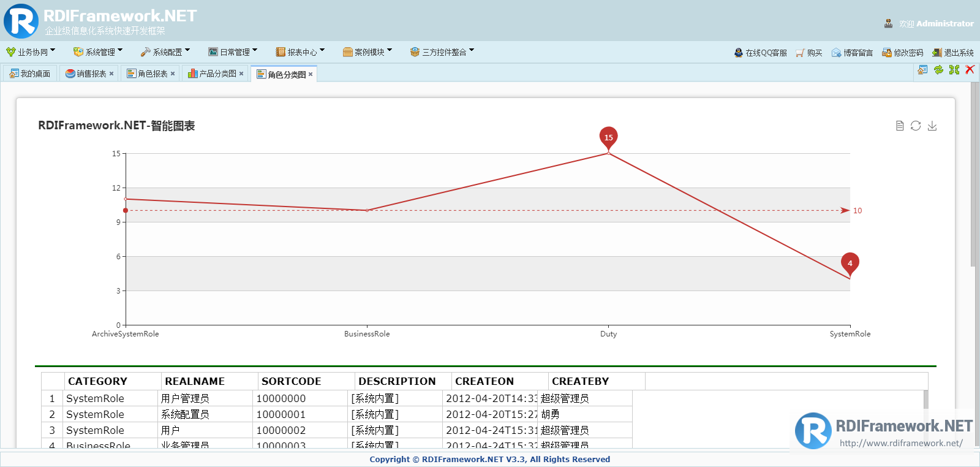The width and height of the screenshot is (980, 467).
Task: Expand the 三方控件整合 menu
Action: pyautogui.click(x=442, y=52)
